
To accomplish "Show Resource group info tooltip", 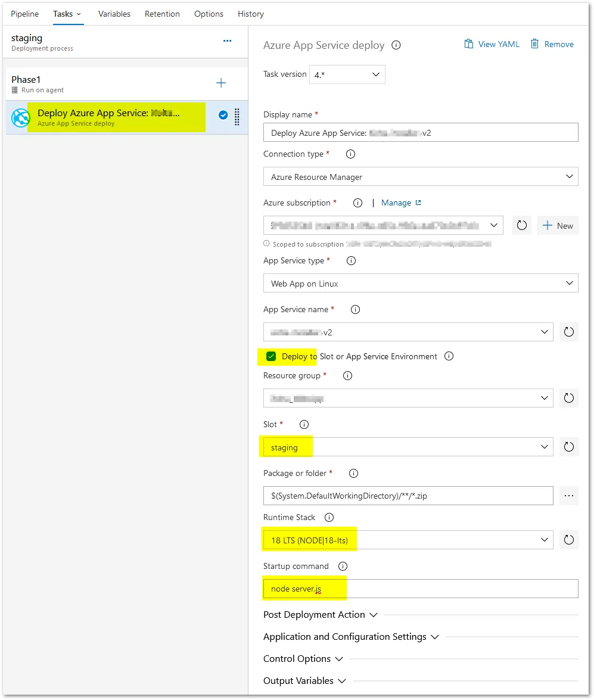I will [x=347, y=375].
